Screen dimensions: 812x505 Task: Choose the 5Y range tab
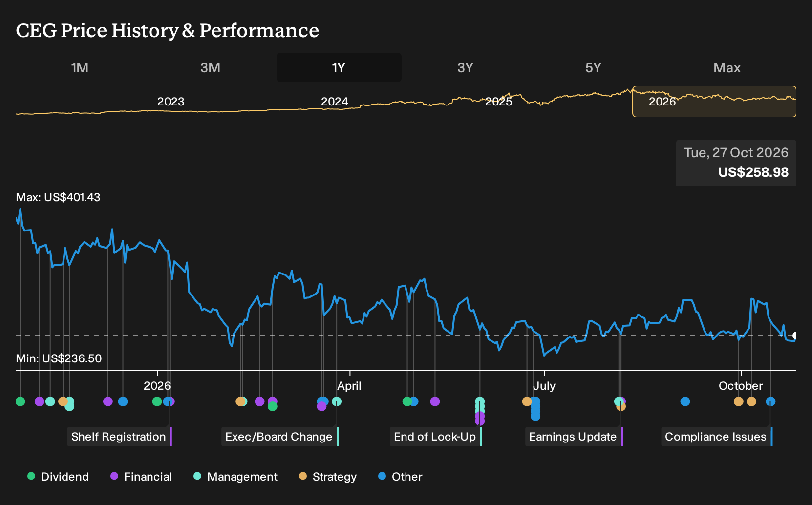593,67
